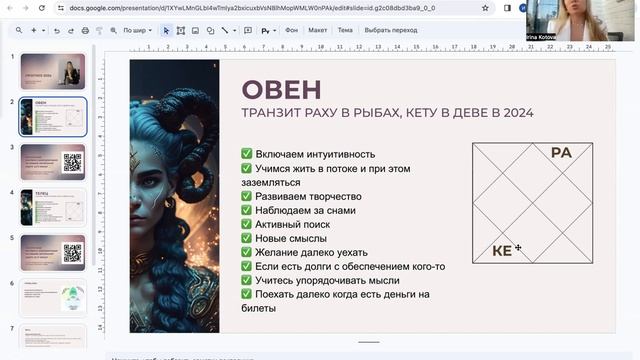Open the new slide layout dropdown arrow
Screen dimensions: 640x360
tap(43, 30)
